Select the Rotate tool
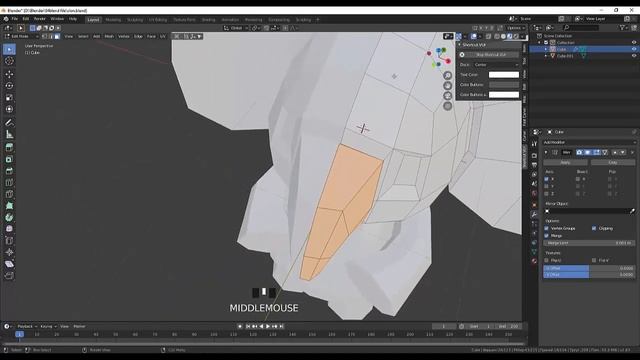This screenshot has height=360, width=640. click(9, 86)
